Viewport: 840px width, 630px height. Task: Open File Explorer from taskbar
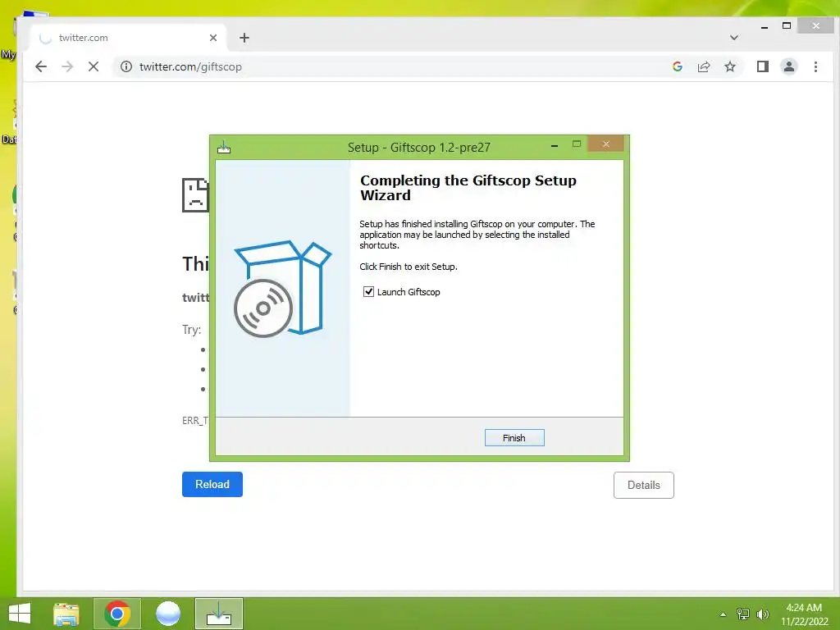66,614
